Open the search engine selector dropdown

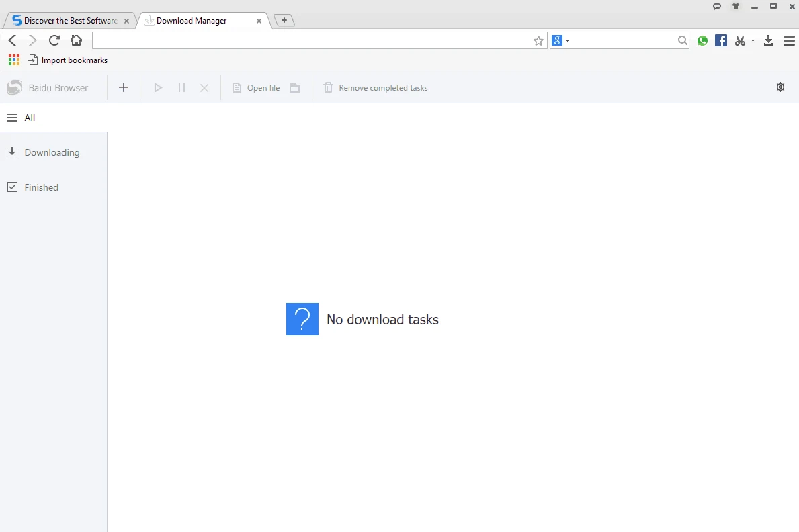tap(560, 40)
